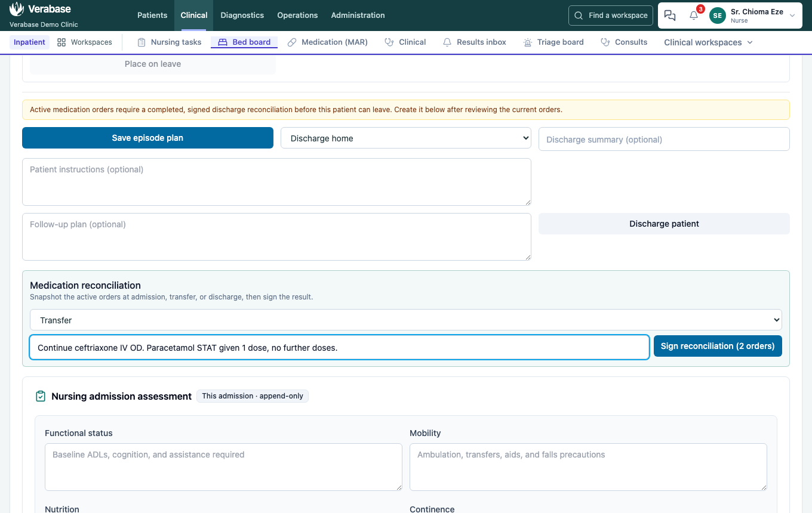812x513 pixels.
Task: Click the reconciliation note field with ceftriaxone text
Action: (x=339, y=347)
